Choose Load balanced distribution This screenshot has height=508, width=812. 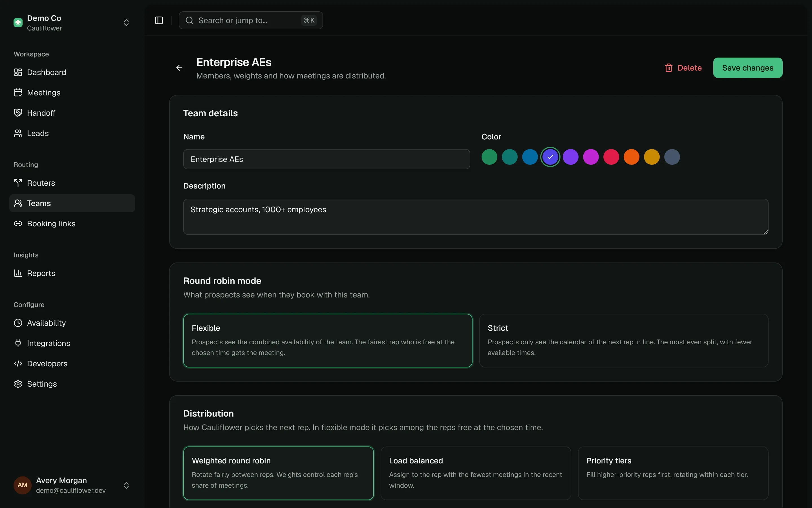tap(475, 473)
